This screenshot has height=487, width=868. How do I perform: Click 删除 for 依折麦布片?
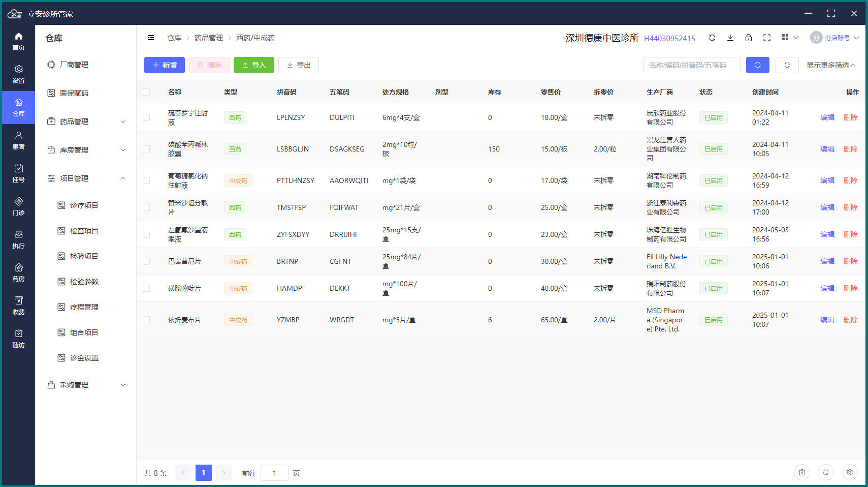tap(851, 320)
